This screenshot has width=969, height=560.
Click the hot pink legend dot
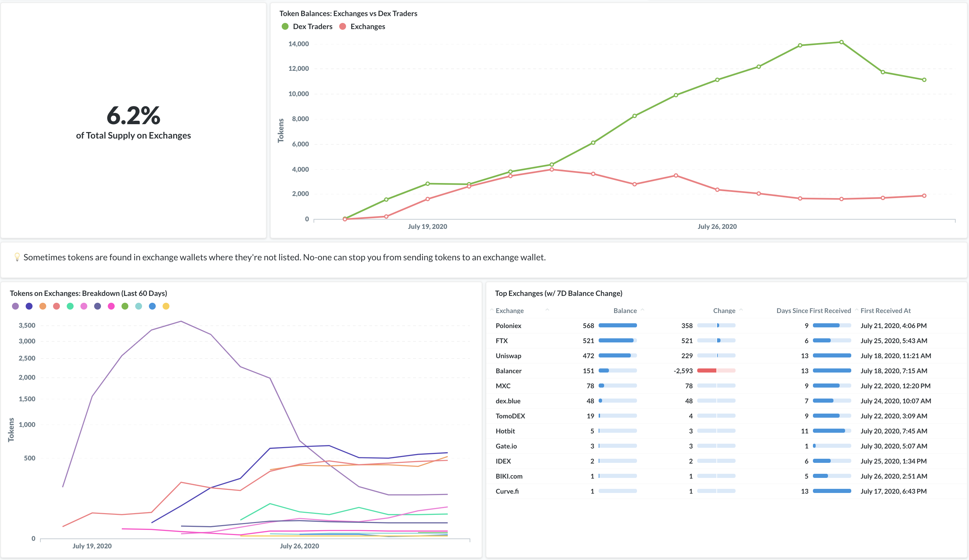point(111,306)
